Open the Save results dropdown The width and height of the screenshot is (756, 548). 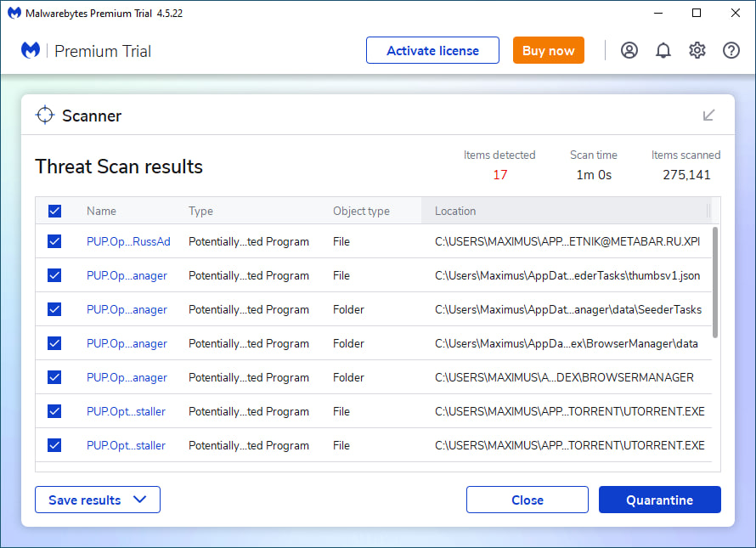click(98, 500)
